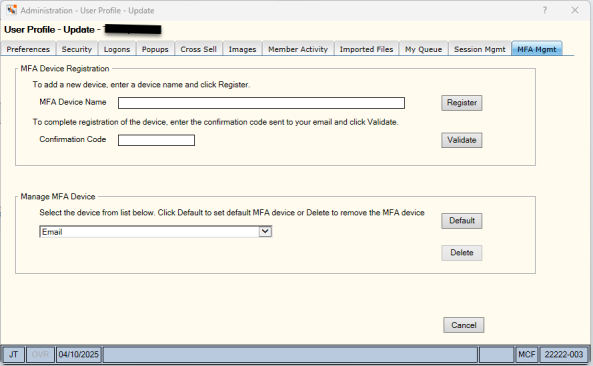
Task: Click the 22222-003 status bar value
Action: tap(564, 355)
